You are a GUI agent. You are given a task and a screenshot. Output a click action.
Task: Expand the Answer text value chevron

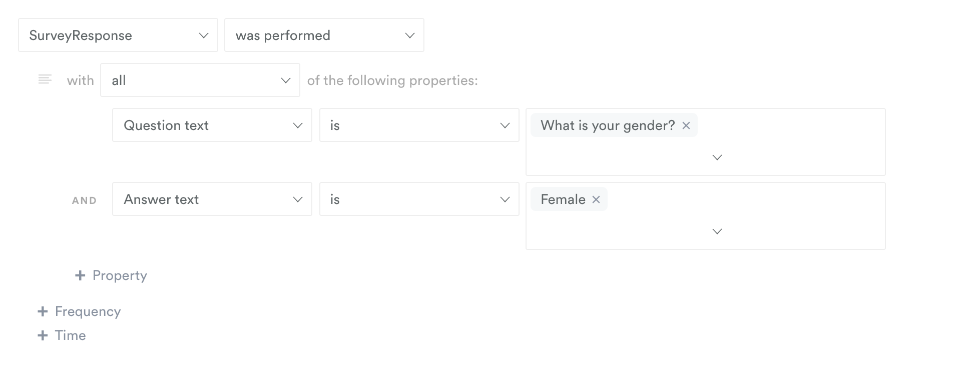[x=717, y=231]
